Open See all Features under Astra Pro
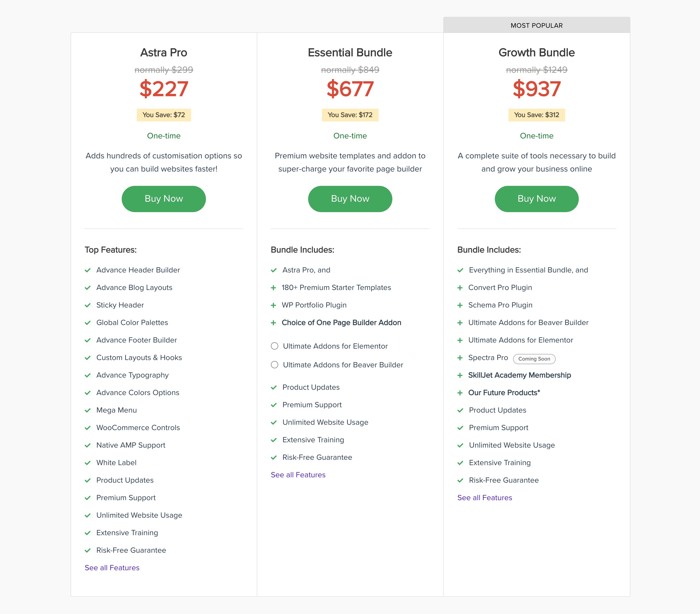The height and width of the screenshot is (614, 700). pyautogui.click(x=112, y=568)
